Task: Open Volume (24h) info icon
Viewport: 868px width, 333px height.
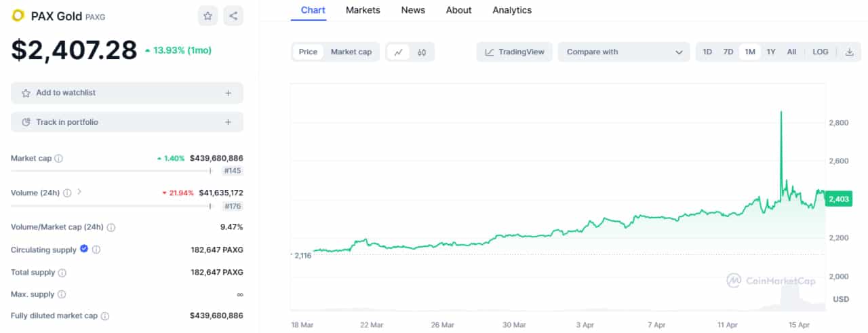Action: 67,193
